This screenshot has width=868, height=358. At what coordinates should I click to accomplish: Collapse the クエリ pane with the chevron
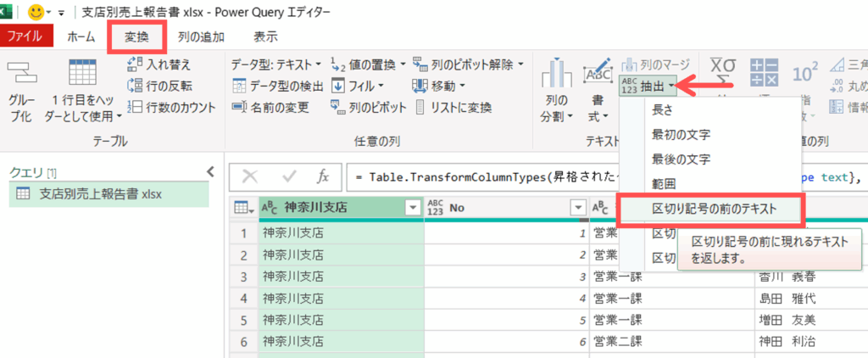tap(211, 172)
